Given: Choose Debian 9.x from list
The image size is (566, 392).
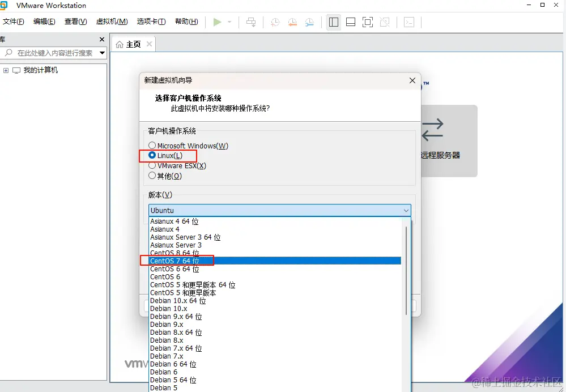Looking at the screenshot, I should 275,325.
